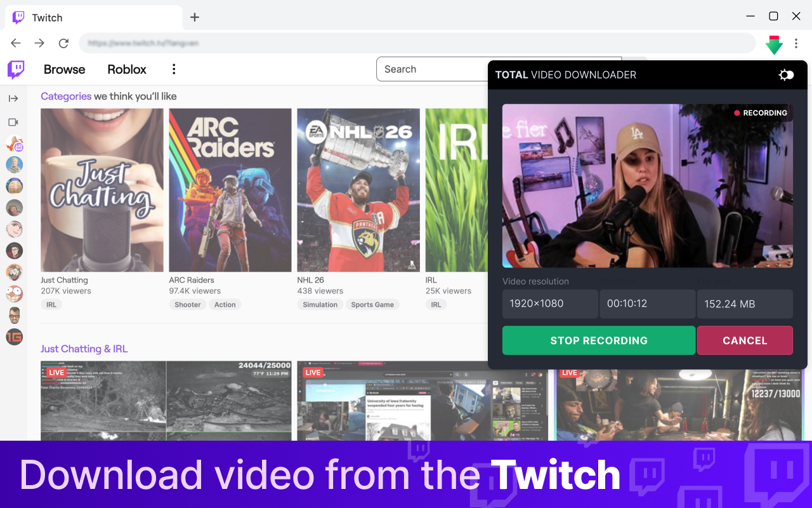Click the Twitch logo home icon
This screenshot has height=508, width=812.
pyautogui.click(x=16, y=69)
